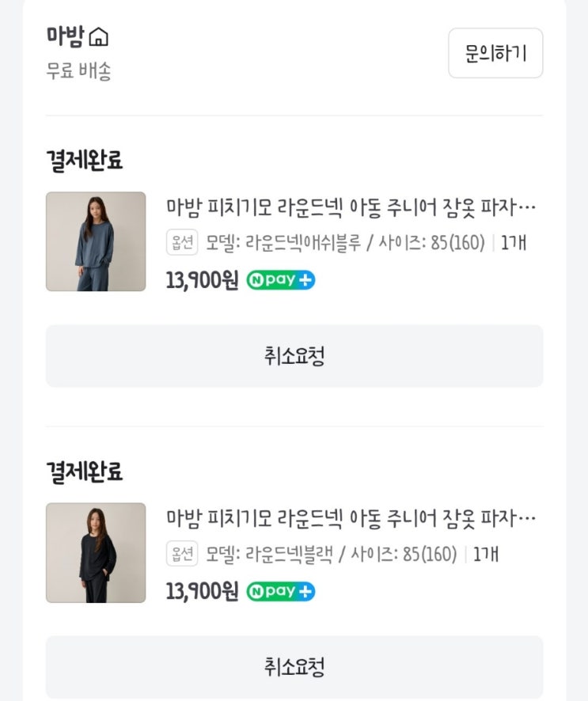Screen dimensions: 588x701
Task: Request cancellation of the ash blue pajama order
Action: tap(294, 356)
